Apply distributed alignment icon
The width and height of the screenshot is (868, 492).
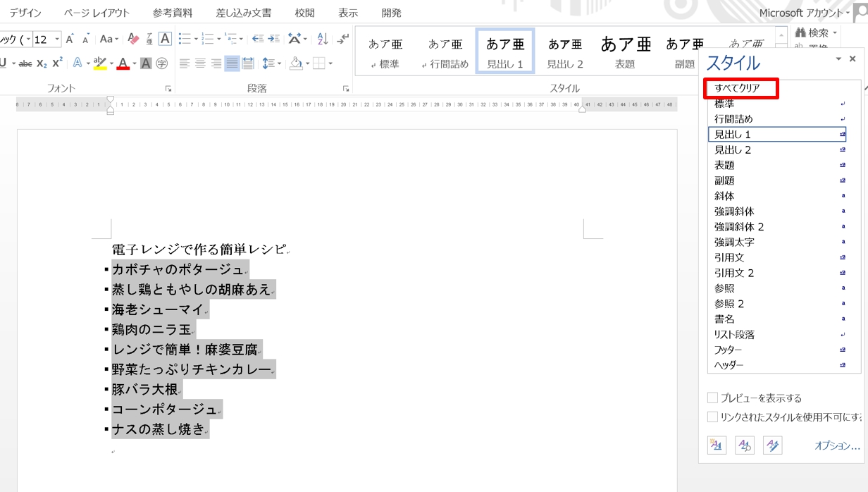[x=248, y=63]
